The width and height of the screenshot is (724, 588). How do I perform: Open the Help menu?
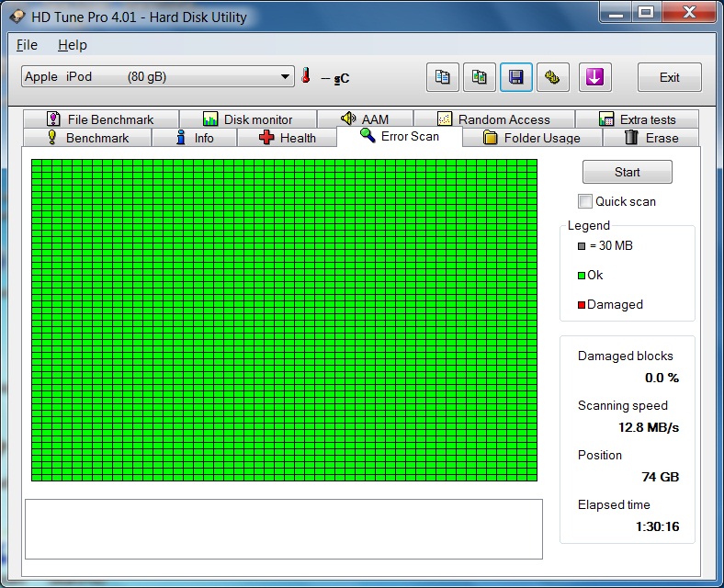point(72,45)
